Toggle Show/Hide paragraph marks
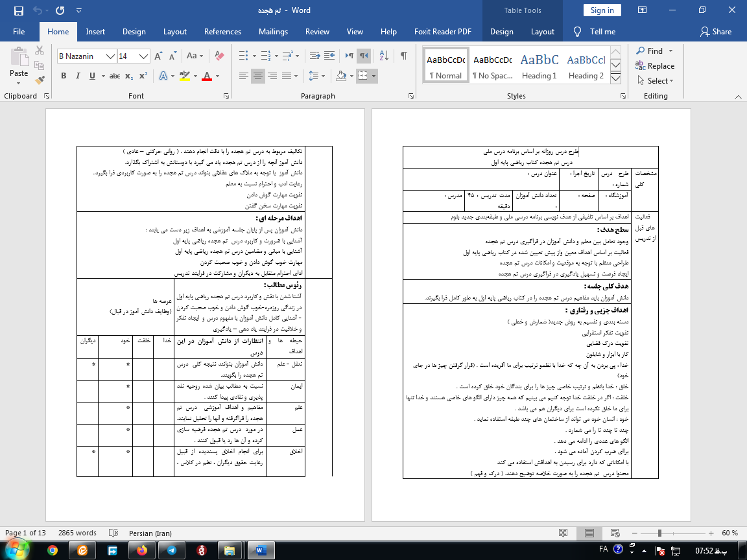 pyautogui.click(x=404, y=56)
